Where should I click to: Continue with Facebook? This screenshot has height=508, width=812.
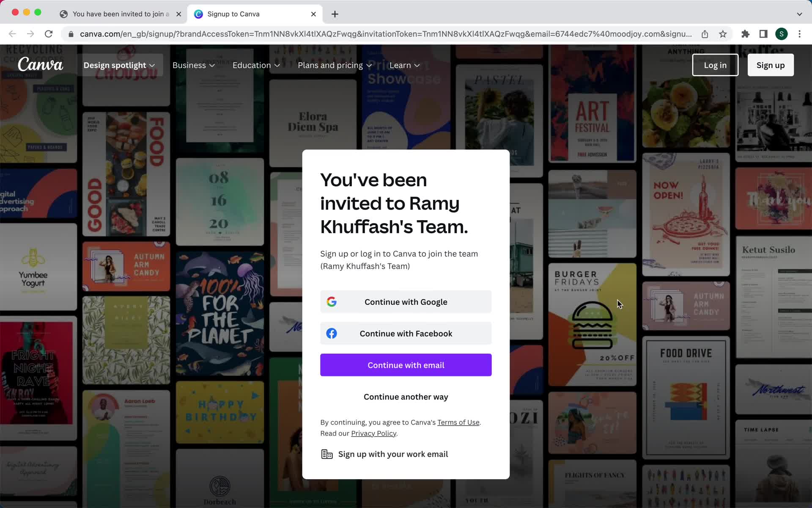point(406,334)
